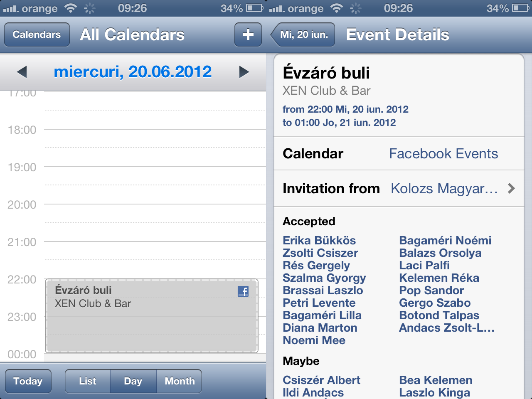
Task: Open attendee Bagaméri Noémi
Action: click(445, 241)
